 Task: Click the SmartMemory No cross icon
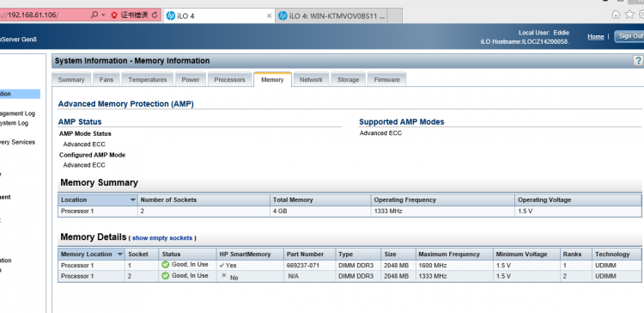pos(224,275)
